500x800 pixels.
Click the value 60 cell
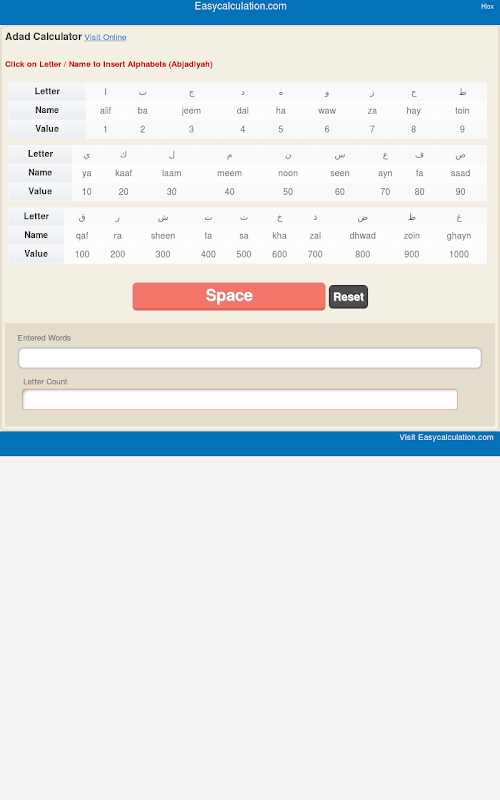(x=340, y=192)
